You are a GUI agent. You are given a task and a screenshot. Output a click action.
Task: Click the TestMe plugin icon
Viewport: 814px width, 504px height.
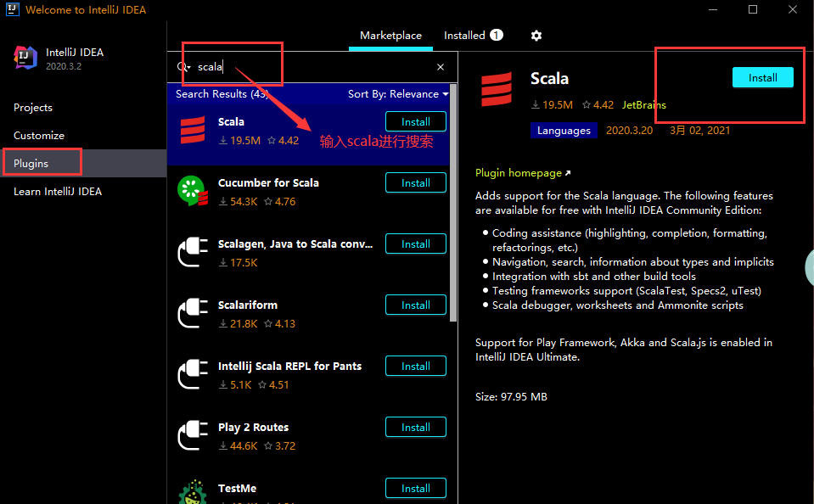(x=193, y=492)
